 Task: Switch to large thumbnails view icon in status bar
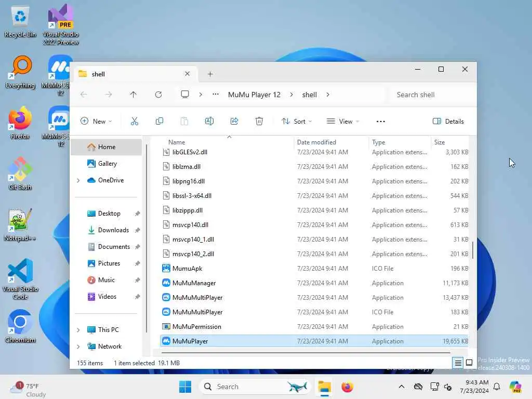click(469, 363)
